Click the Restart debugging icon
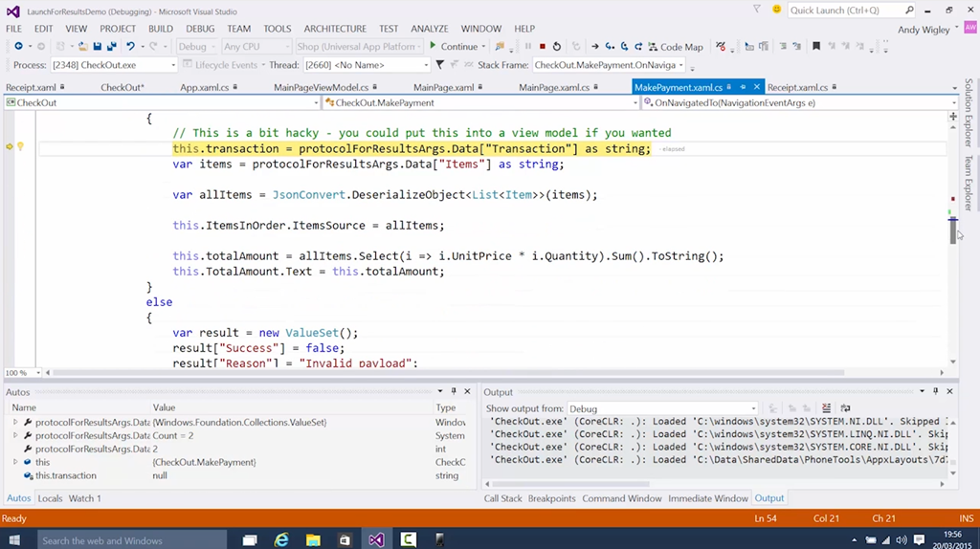Screen dimensions: 980x549 click(x=557, y=46)
